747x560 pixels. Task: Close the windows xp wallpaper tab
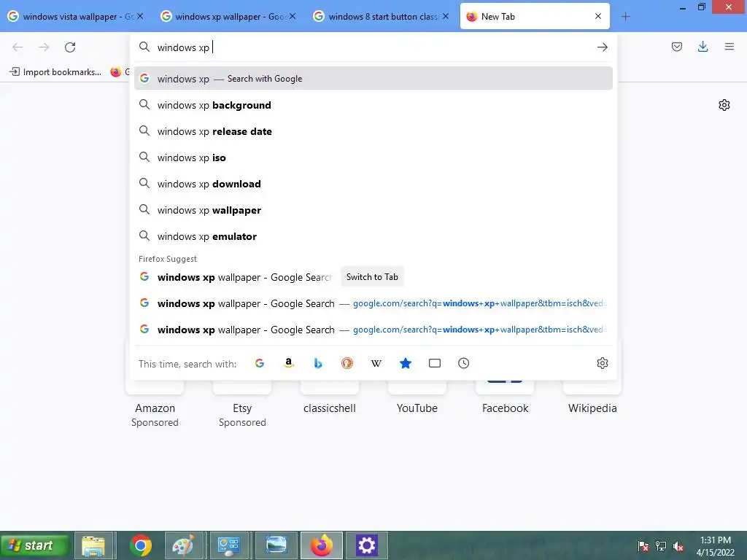pos(293,16)
